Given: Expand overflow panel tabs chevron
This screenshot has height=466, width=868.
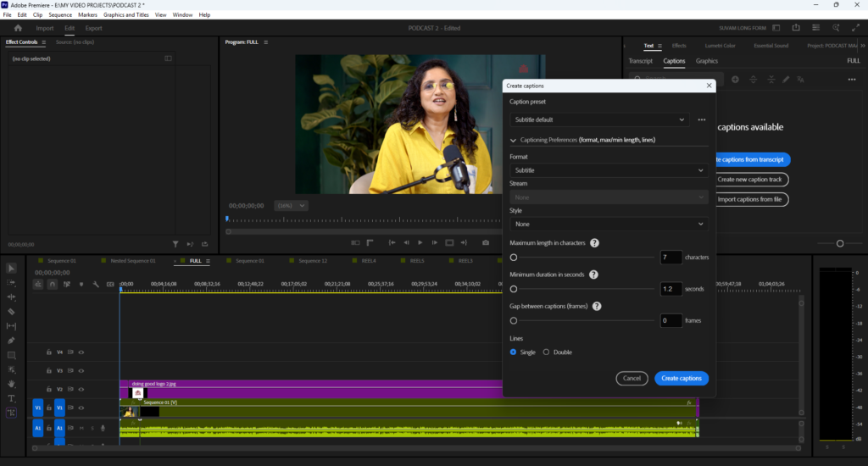Looking at the screenshot, I should click(862, 46).
